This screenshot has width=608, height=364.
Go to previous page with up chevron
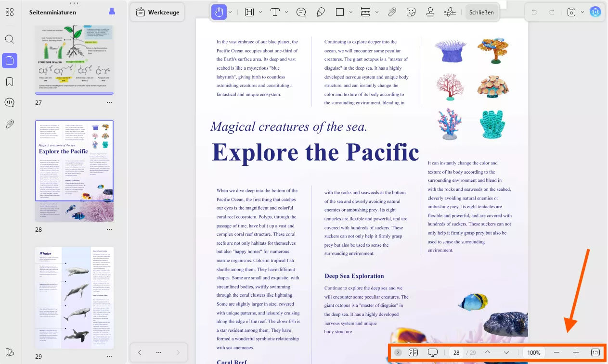click(x=487, y=352)
